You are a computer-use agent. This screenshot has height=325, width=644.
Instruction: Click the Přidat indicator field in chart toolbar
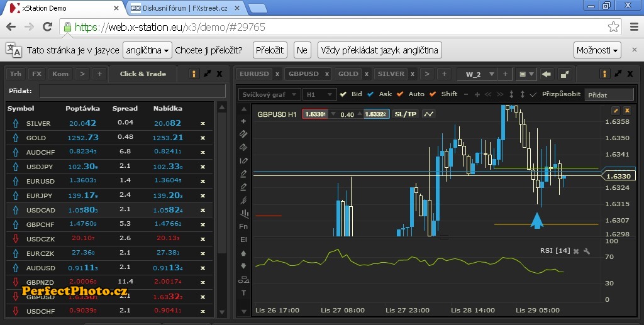[x=609, y=95]
